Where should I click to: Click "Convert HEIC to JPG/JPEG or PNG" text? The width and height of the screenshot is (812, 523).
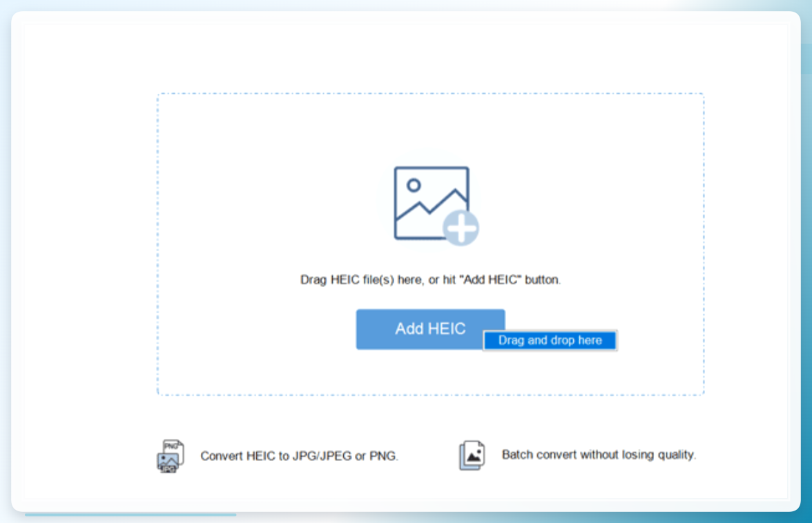[x=300, y=456]
